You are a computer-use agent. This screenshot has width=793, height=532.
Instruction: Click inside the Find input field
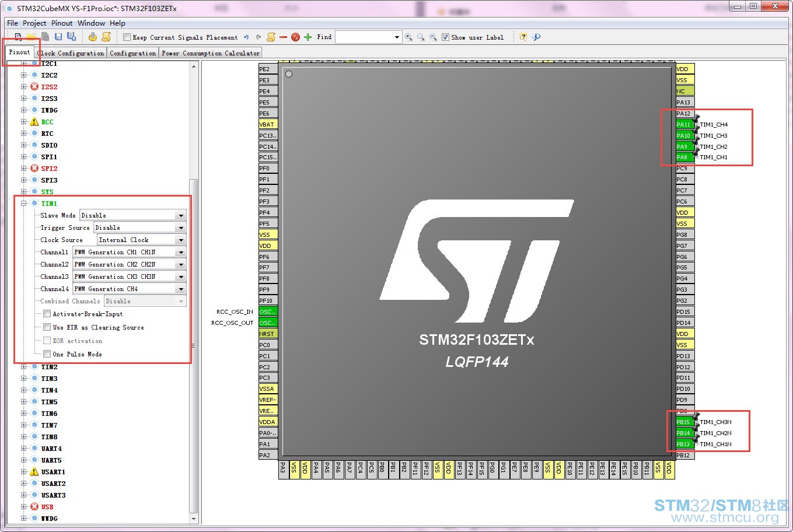click(364, 37)
